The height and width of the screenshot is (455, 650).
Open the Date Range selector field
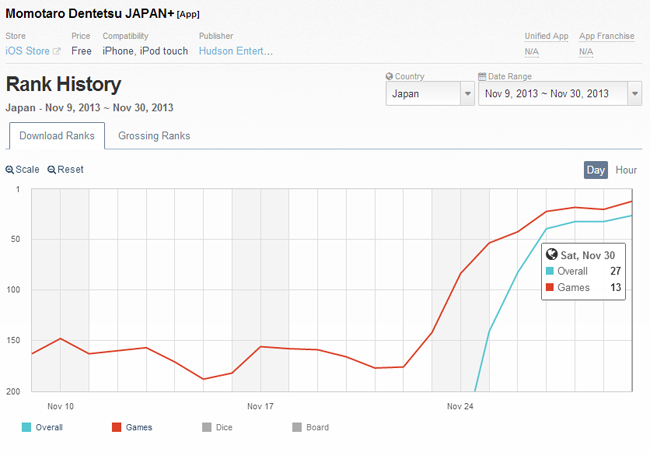(560, 94)
